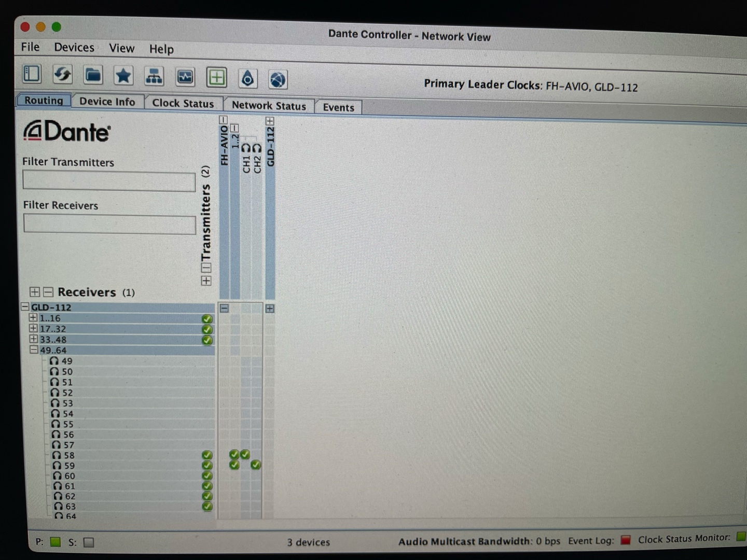Toggle channel 59 subscription in 1..2 group column
Image resolution: width=747 pixels, height=560 pixels.
pos(234,465)
